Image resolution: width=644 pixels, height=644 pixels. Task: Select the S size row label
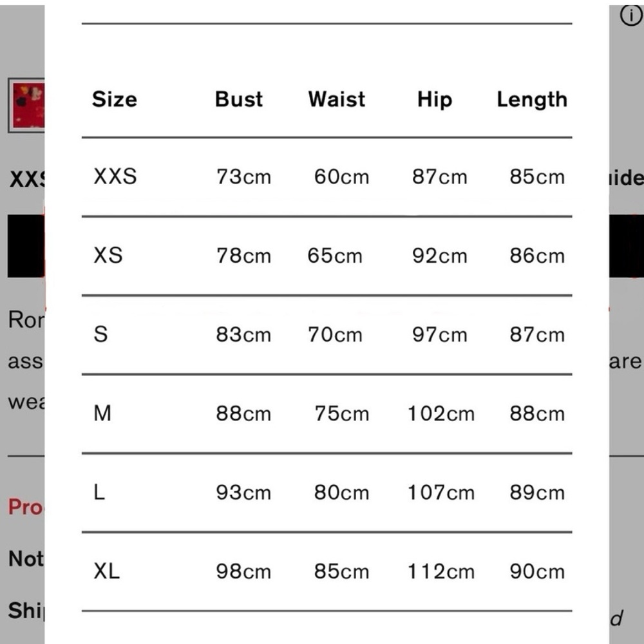point(100,334)
